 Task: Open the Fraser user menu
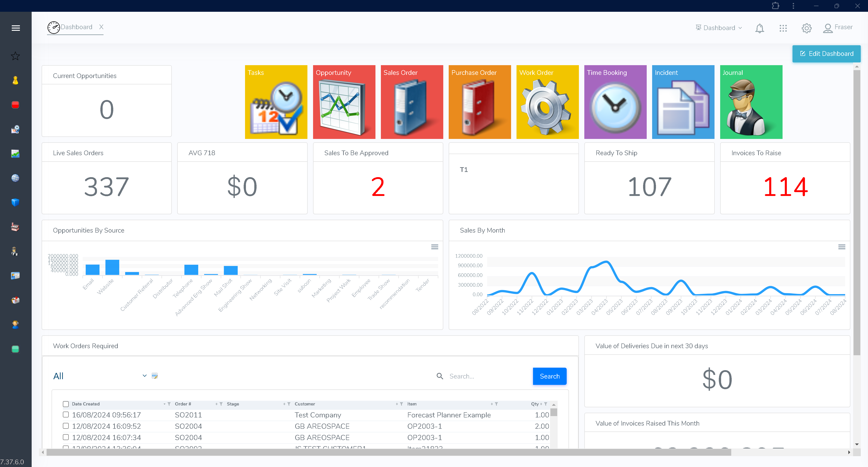pyautogui.click(x=838, y=28)
